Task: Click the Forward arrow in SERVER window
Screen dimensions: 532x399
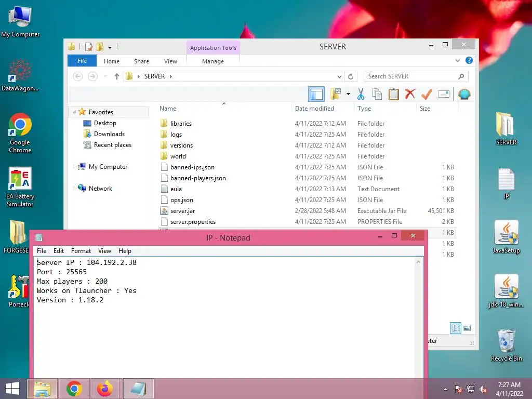Action: (92, 76)
